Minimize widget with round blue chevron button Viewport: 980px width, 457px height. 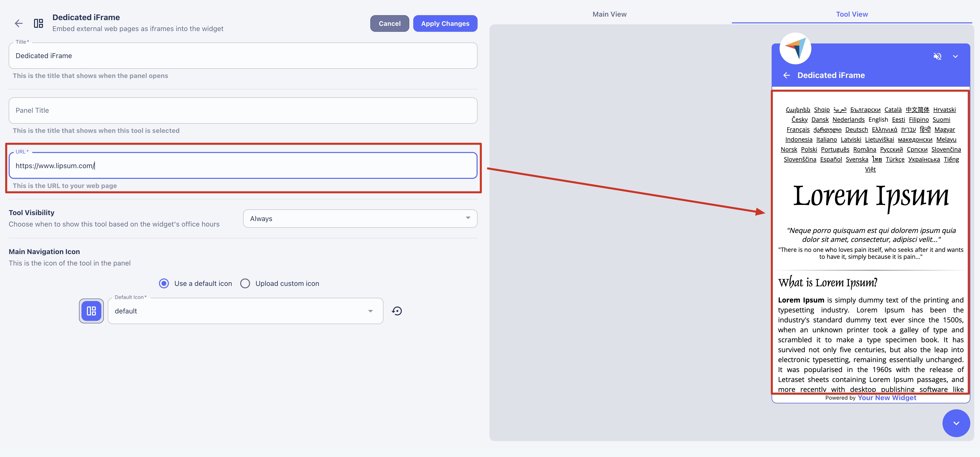click(956, 423)
